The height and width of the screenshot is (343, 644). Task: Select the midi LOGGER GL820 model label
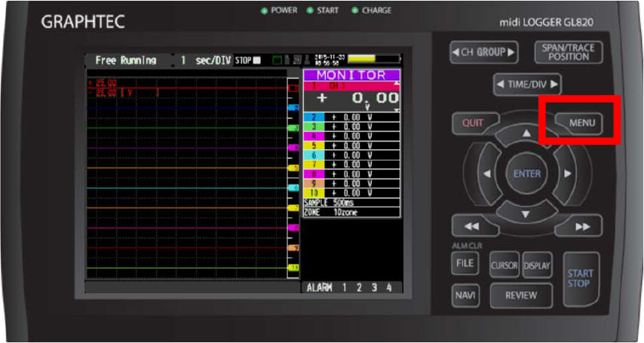coord(546,22)
